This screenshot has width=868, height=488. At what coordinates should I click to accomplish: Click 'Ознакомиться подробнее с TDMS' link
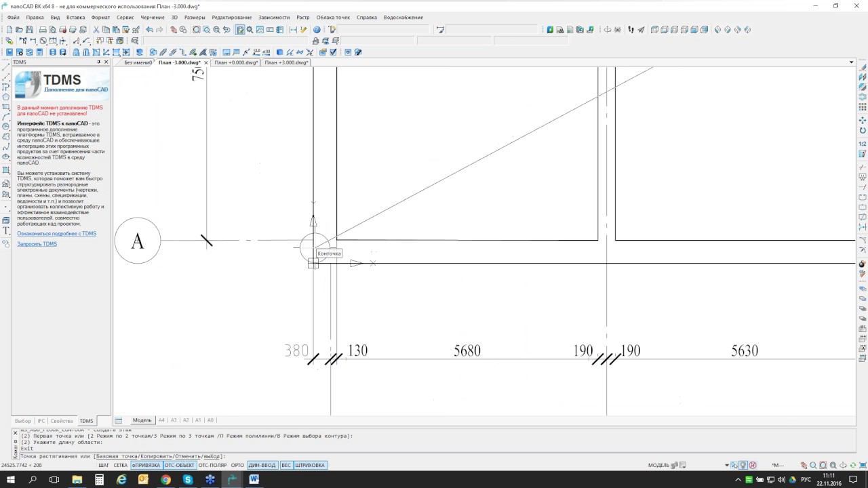point(57,234)
